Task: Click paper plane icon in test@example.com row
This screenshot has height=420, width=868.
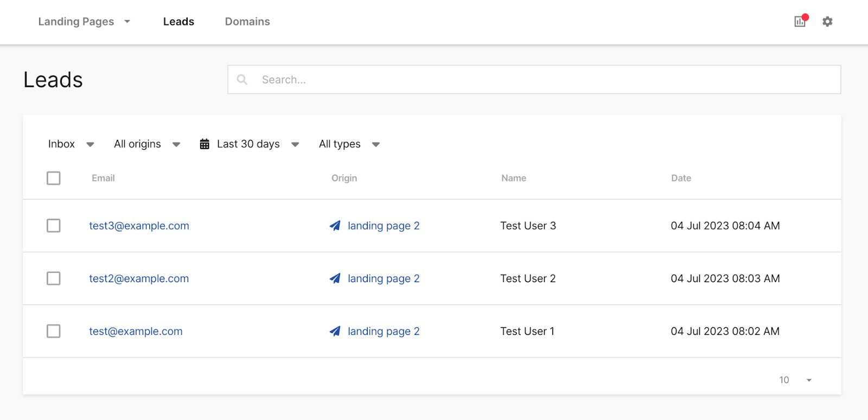Action: click(335, 331)
